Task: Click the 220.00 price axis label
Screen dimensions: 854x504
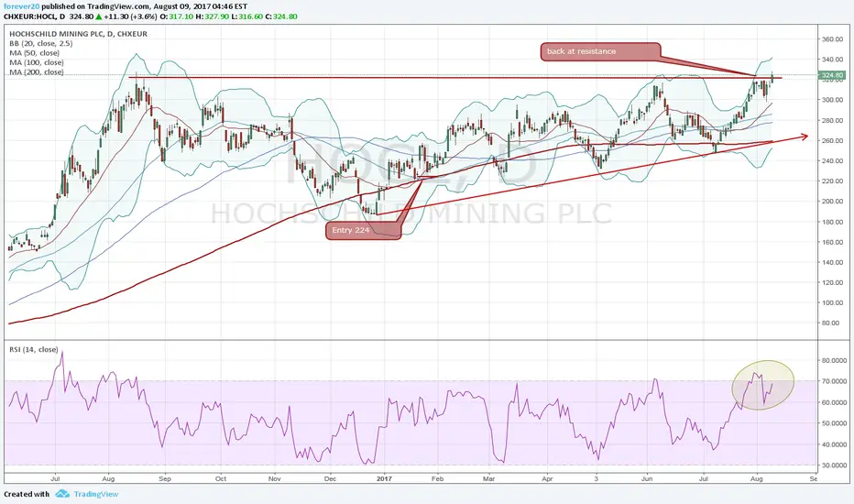Action: pyautogui.click(x=833, y=181)
